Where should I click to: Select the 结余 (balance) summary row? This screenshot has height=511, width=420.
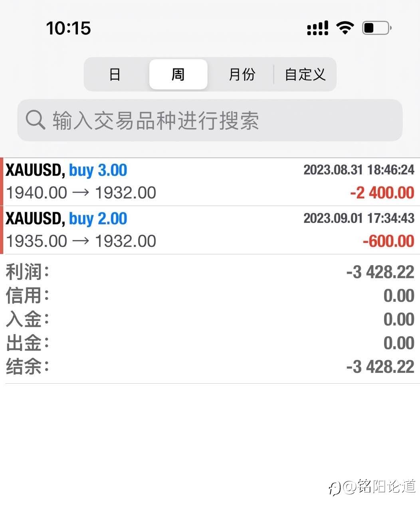(210, 366)
